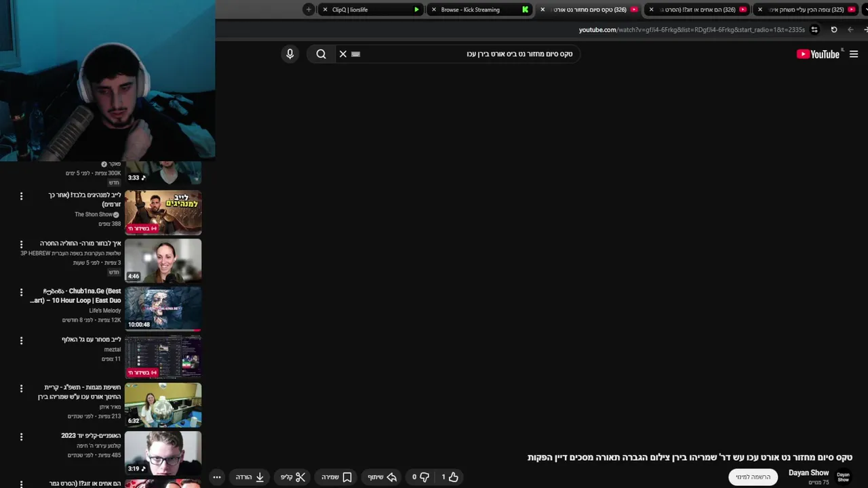Open options for הם אחים או זוג video
The image size is (868, 488).
pyautogui.click(x=21, y=484)
